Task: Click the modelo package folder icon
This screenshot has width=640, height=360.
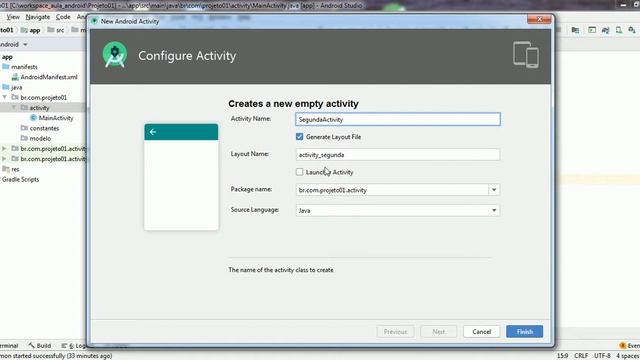Action: point(24,138)
